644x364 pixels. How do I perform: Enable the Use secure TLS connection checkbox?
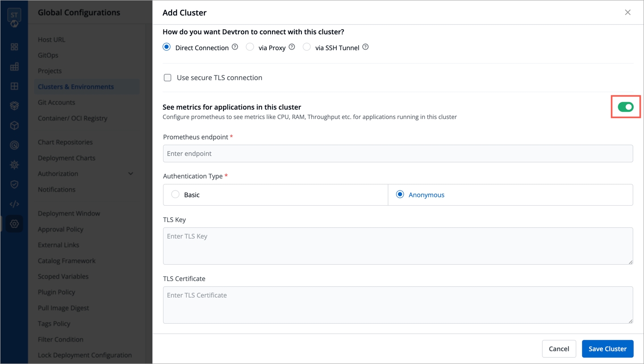click(167, 78)
